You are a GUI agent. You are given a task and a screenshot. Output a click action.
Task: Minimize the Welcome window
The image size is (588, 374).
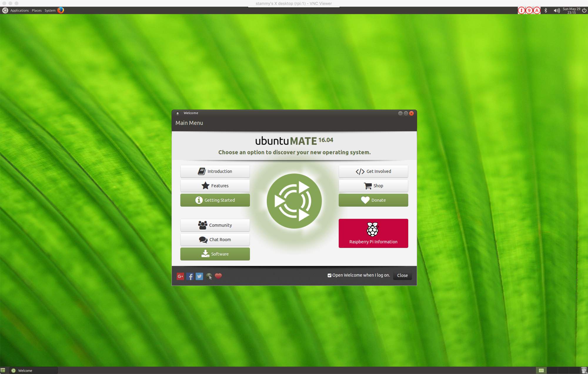click(400, 113)
